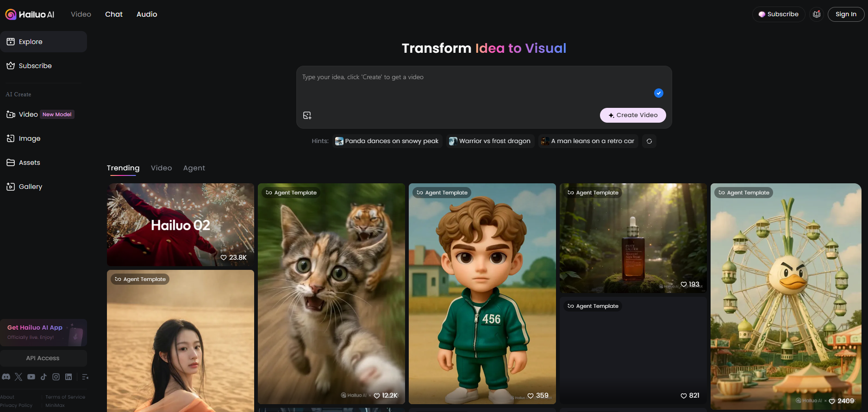Click the Hailuo AI logo
Viewport: 868px width, 412px height.
click(x=30, y=14)
